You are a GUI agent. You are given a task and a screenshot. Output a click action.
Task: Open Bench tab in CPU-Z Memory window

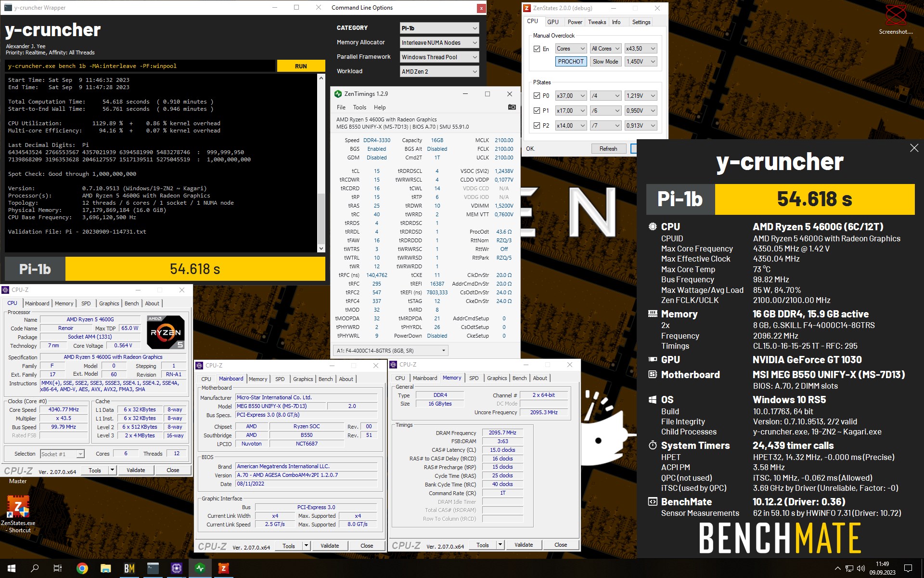coord(519,378)
